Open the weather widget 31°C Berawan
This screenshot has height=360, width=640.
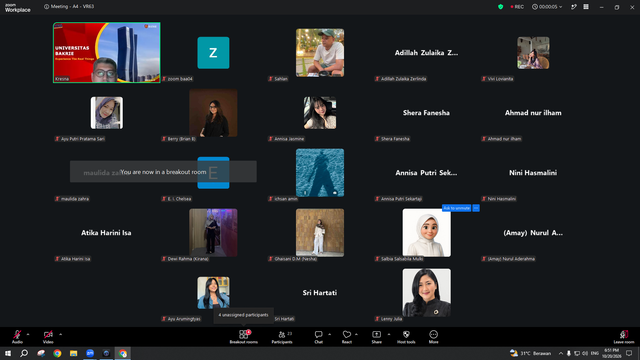[x=530, y=353]
